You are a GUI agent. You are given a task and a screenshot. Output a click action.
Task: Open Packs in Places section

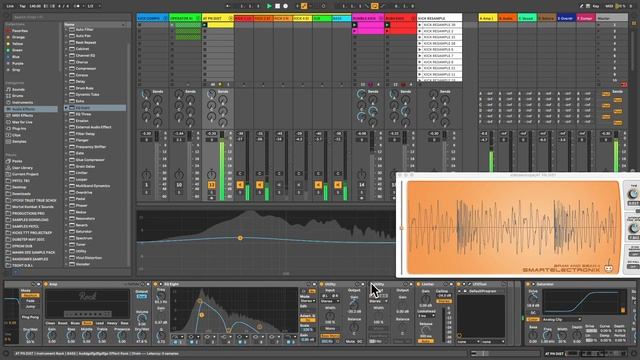pos(17,161)
